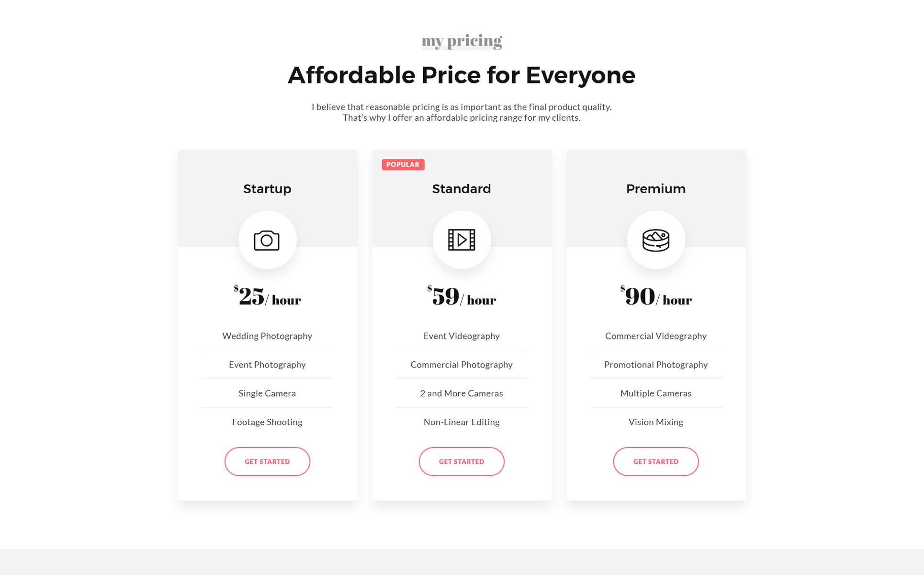
Task: Select the Standard plan title
Action: click(x=462, y=189)
